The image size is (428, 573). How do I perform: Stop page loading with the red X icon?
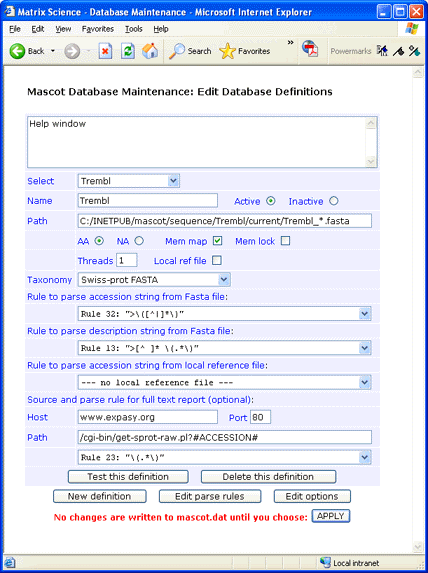point(105,51)
